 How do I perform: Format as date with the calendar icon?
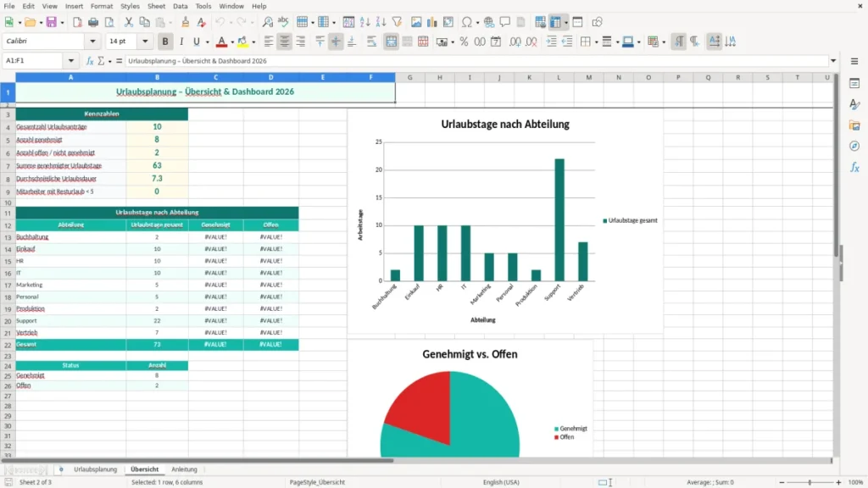(x=496, y=42)
